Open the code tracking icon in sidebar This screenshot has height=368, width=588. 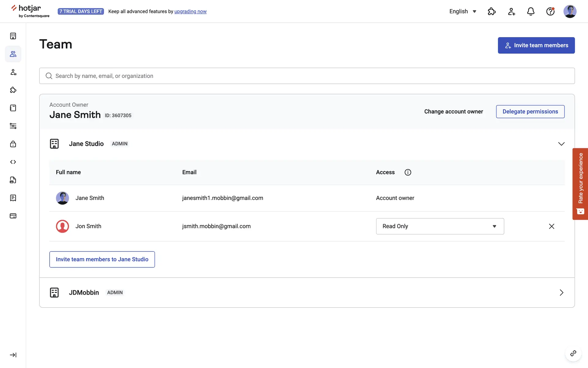click(13, 162)
